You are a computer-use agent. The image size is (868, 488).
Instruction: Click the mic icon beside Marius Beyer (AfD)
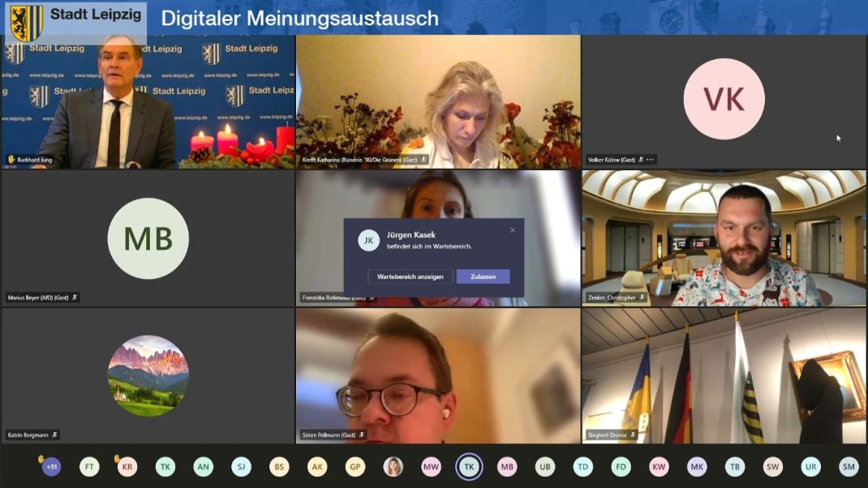click(75, 297)
